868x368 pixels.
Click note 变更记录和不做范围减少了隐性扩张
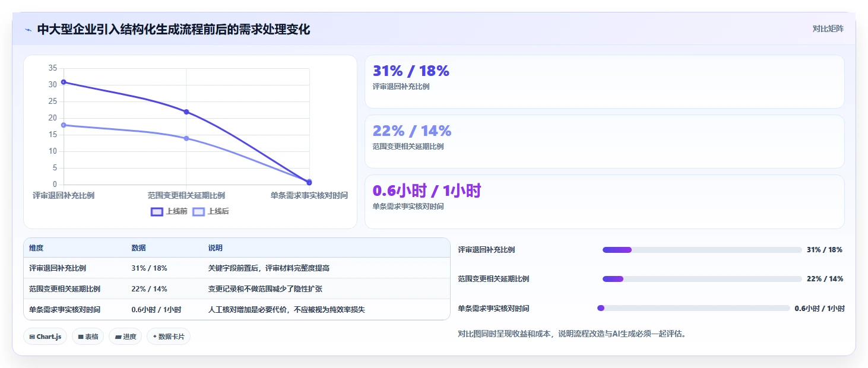tap(265, 289)
